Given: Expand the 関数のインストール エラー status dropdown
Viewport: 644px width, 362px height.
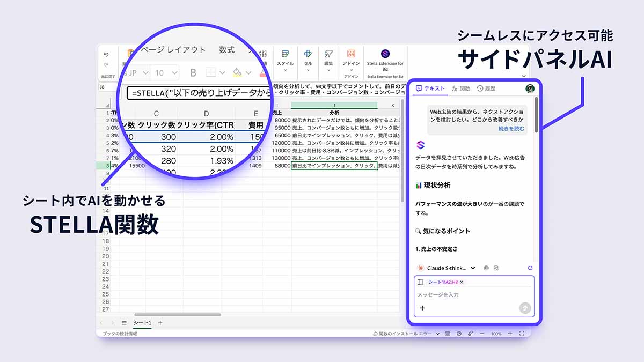Looking at the screenshot, I should point(437,334).
